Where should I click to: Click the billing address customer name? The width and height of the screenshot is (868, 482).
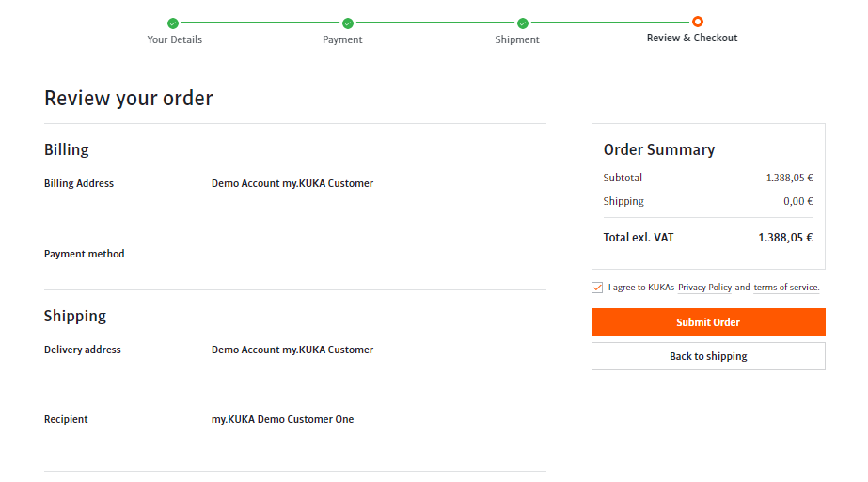click(292, 183)
